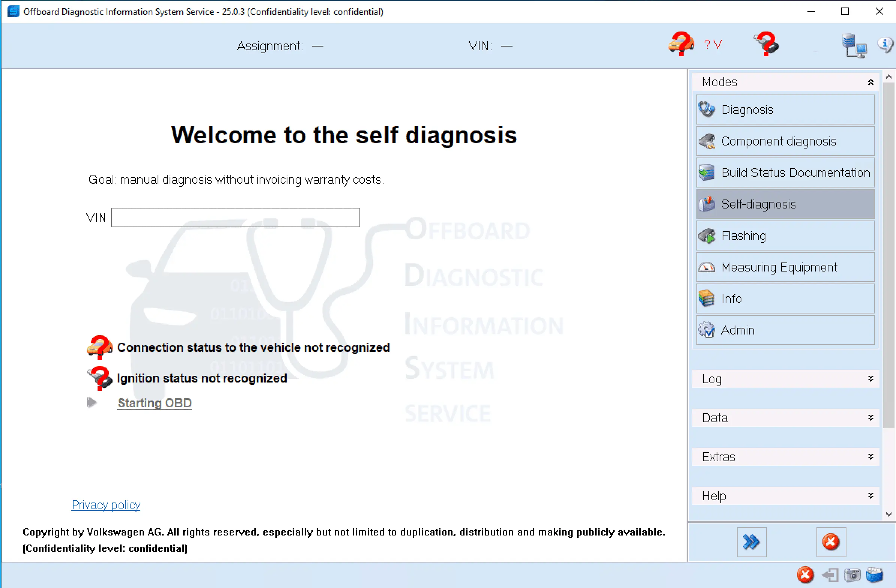Viewport: 896px width, 588px height.
Task: Expand the Extras section
Action: click(x=870, y=457)
